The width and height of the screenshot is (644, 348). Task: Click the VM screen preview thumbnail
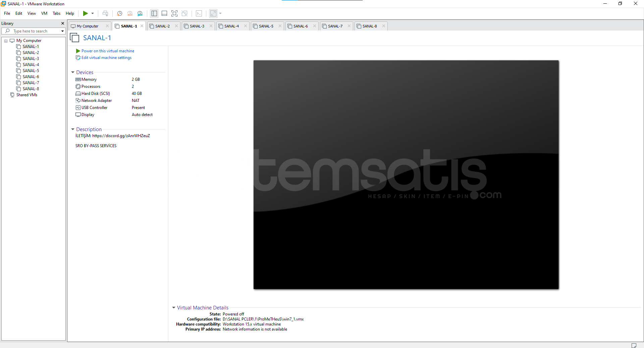[x=406, y=175]
